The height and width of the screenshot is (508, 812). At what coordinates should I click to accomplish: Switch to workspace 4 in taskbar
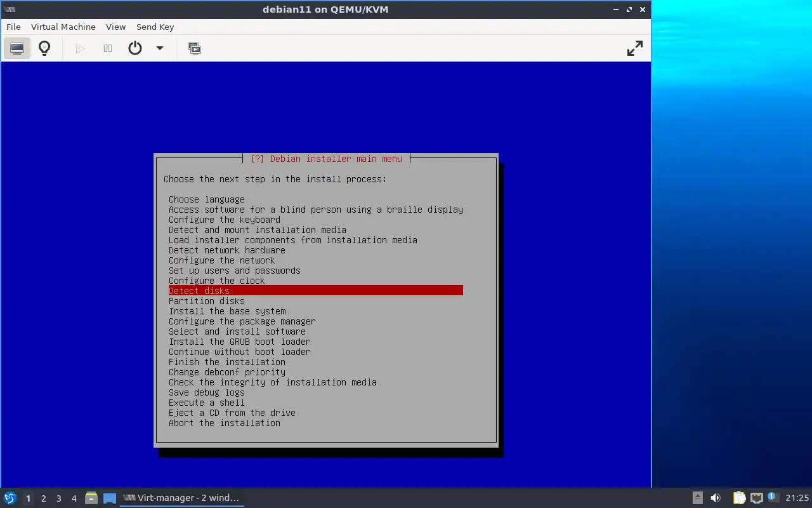(x=74, y=498)
